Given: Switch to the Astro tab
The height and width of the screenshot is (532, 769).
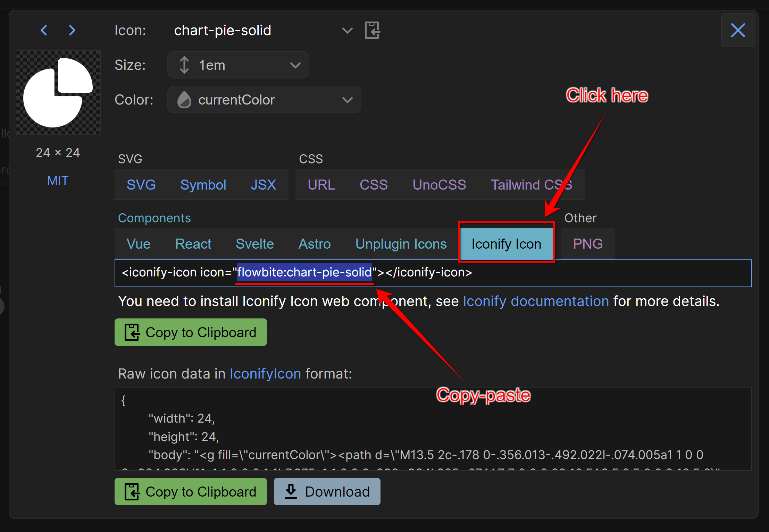Looking at the screenshot, I should tap(315, 244).
